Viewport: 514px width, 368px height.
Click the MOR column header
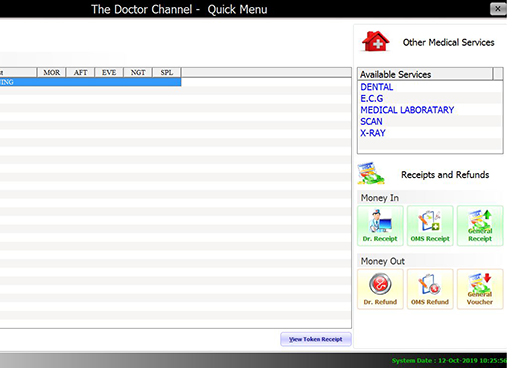[x=51, y=72]
